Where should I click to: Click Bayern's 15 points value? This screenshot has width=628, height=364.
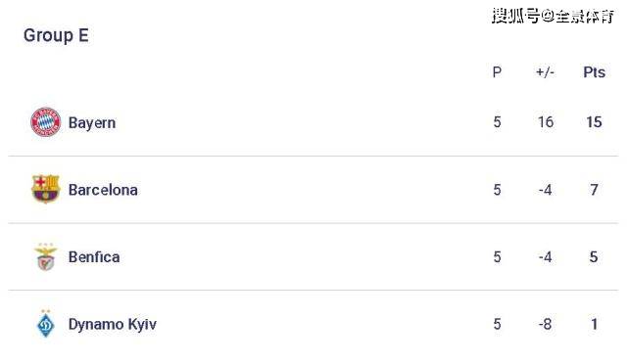594,122
